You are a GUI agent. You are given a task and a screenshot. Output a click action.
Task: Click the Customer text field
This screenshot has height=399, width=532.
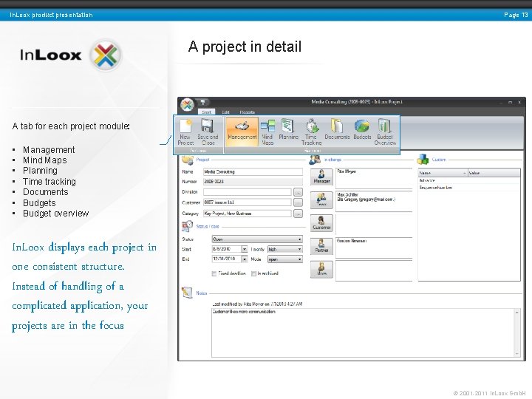pos(248,202)
